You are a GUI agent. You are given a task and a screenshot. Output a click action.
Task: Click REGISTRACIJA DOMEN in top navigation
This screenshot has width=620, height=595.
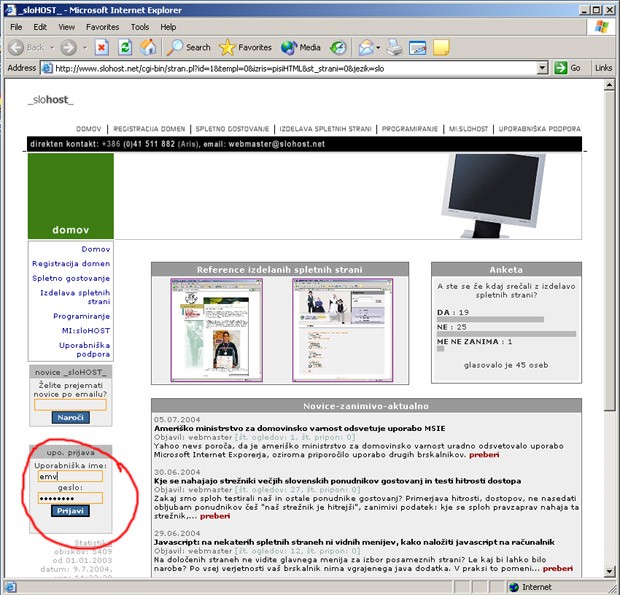[x=149, y=129]
